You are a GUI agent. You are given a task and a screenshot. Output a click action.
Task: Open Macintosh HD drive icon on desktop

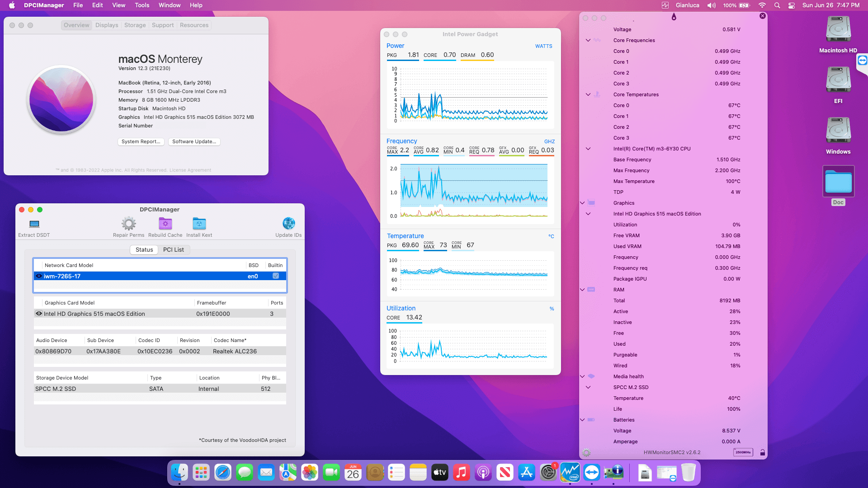(838, 30)
